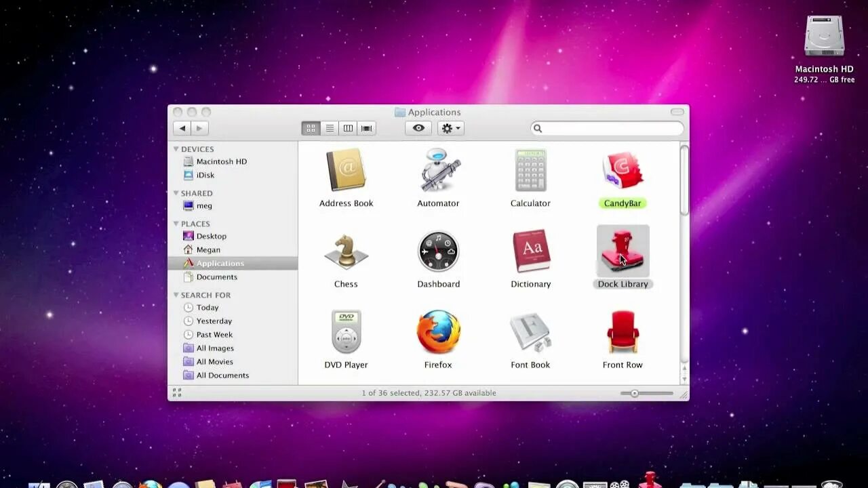Image resolution: width=868 pixels, height=488 pixels.
Task: Select the Front Row red chair icon
Action: 623,331
